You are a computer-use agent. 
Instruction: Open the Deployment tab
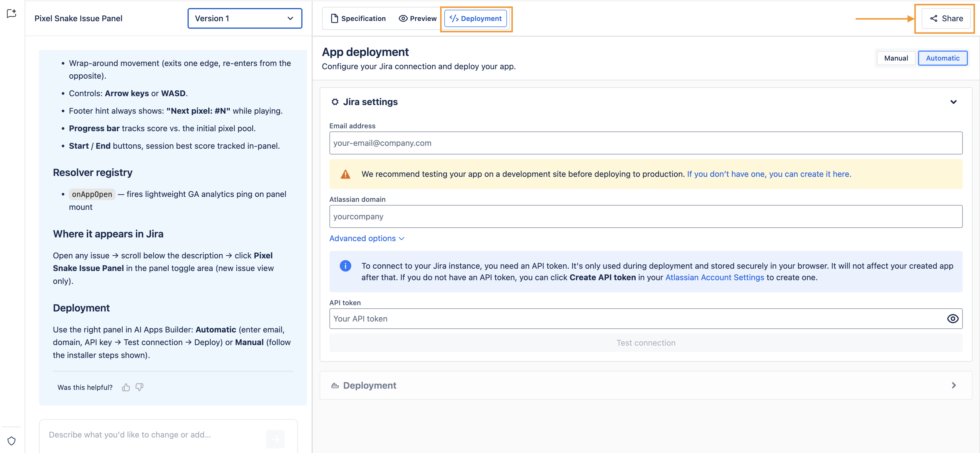(476, 18)
